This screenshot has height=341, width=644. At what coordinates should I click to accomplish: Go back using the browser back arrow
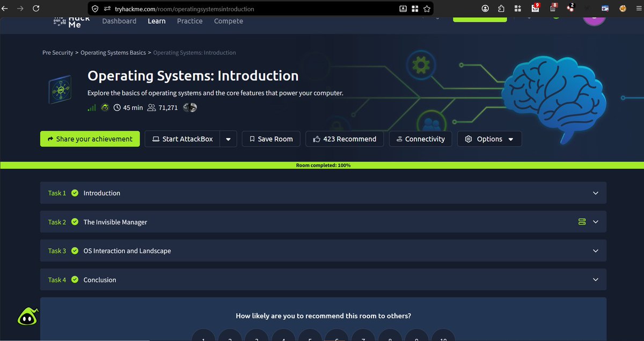coord(5,9)
